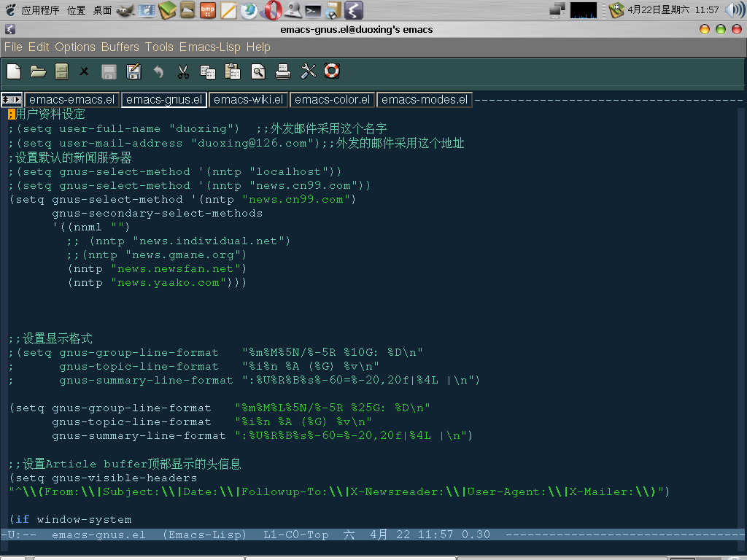Launch GIMP from the top panel
Viewport: 747px width, 560px height.
tap(125, 10)
